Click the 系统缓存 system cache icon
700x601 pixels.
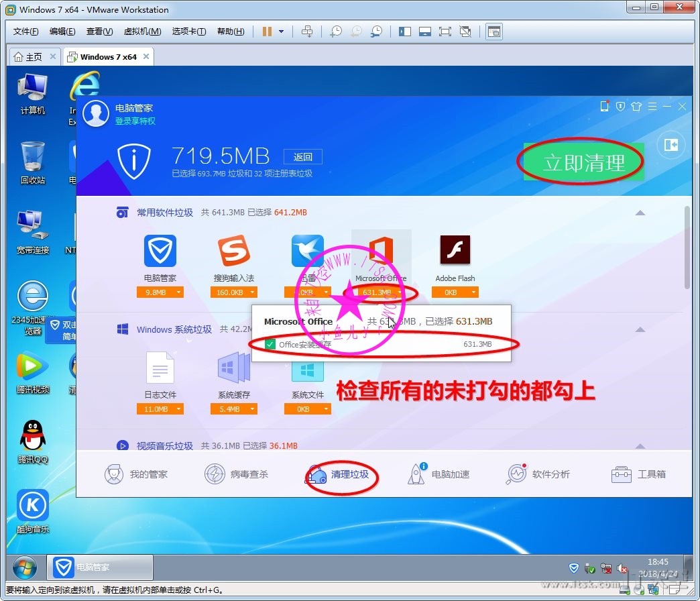click(x=233, y=368)
